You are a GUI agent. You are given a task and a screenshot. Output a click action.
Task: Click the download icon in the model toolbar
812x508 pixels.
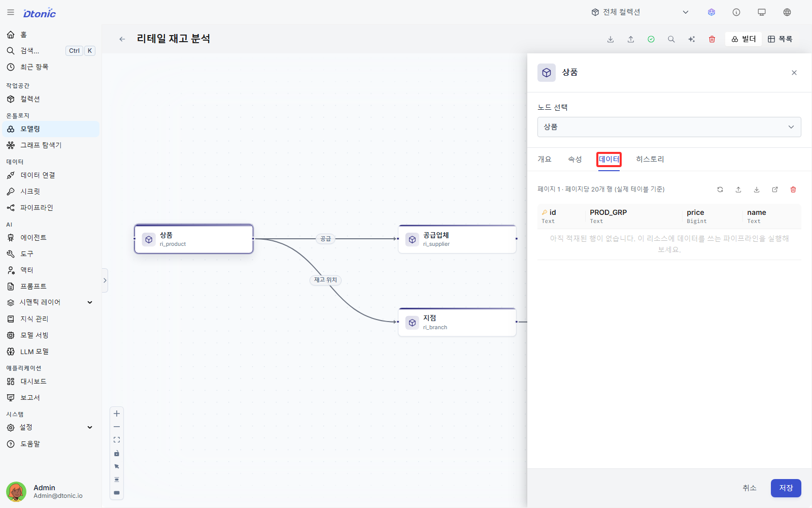pyautogui.click(x=611, y=39)
